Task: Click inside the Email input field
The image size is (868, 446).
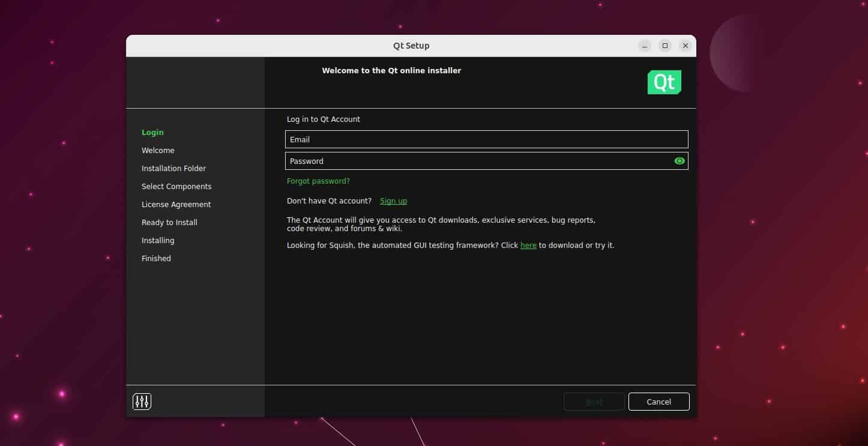Action: coord(486,139)
